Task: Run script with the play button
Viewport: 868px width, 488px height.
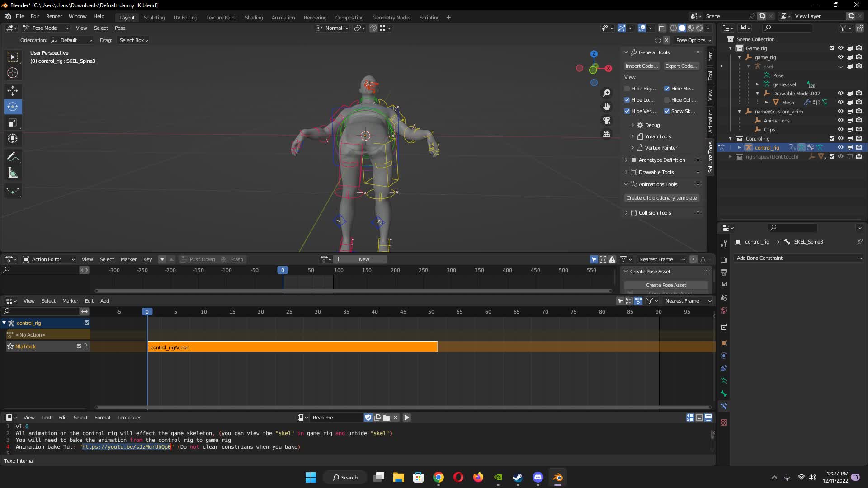Action: click(406, 418)
